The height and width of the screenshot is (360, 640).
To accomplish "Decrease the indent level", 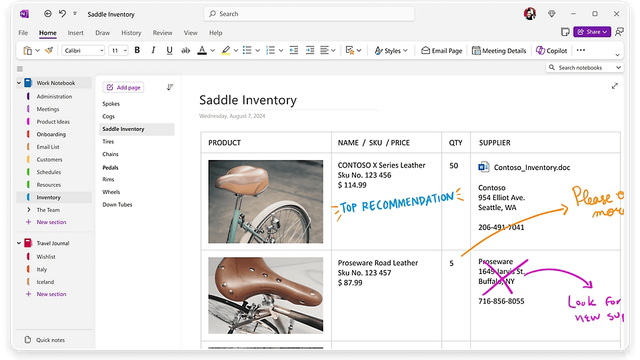I will (294, 50).
